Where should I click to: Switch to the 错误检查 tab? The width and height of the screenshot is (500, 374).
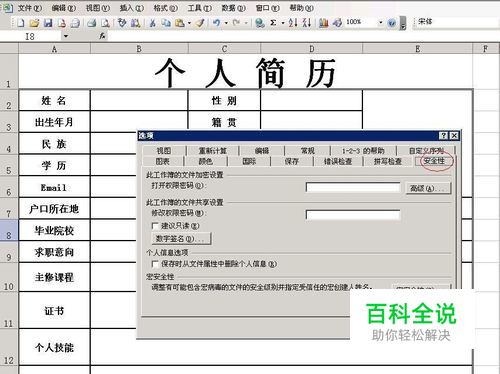point(338,162)
